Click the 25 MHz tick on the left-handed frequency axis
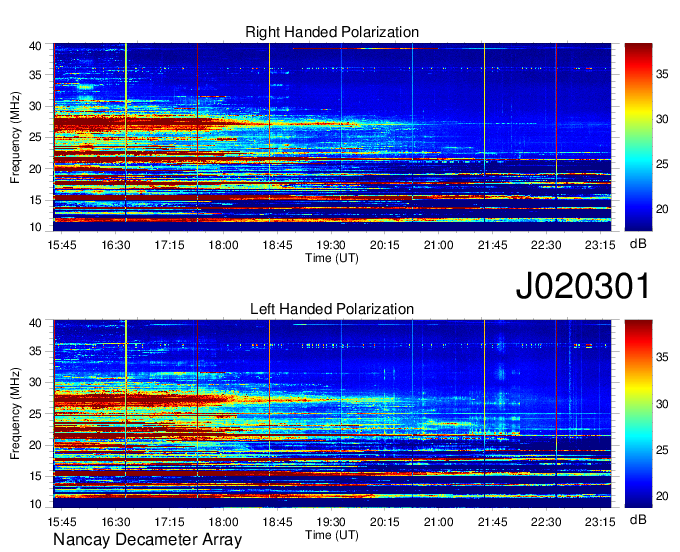Viewport: 680px width, 552px height. [36, 414]
